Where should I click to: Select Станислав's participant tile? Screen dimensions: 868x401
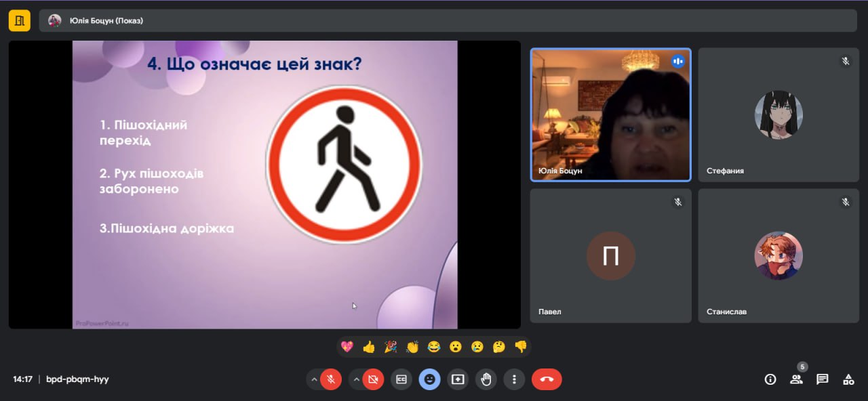tap(778, 255)
